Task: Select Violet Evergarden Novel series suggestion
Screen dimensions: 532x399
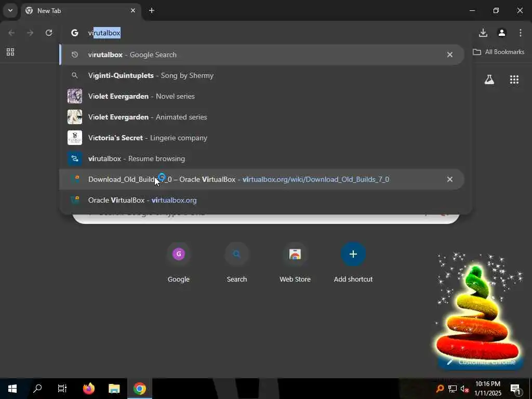Action: tap(262, 96)
